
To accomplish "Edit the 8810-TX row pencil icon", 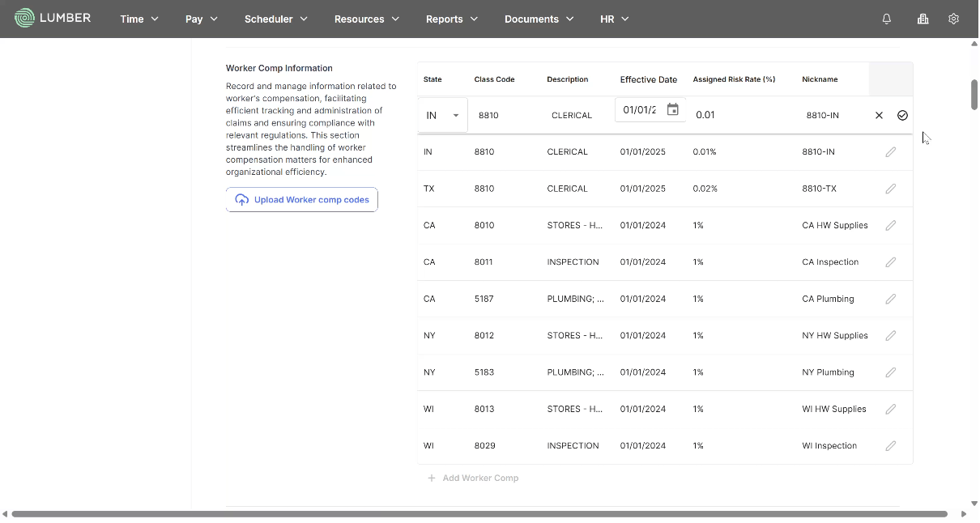I will pos(891,189).
